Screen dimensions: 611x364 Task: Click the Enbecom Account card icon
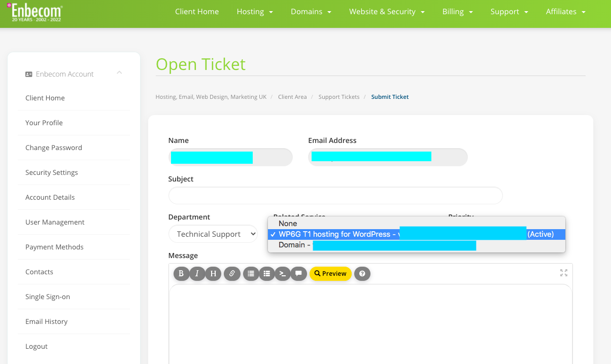click(x=29, y=74)
